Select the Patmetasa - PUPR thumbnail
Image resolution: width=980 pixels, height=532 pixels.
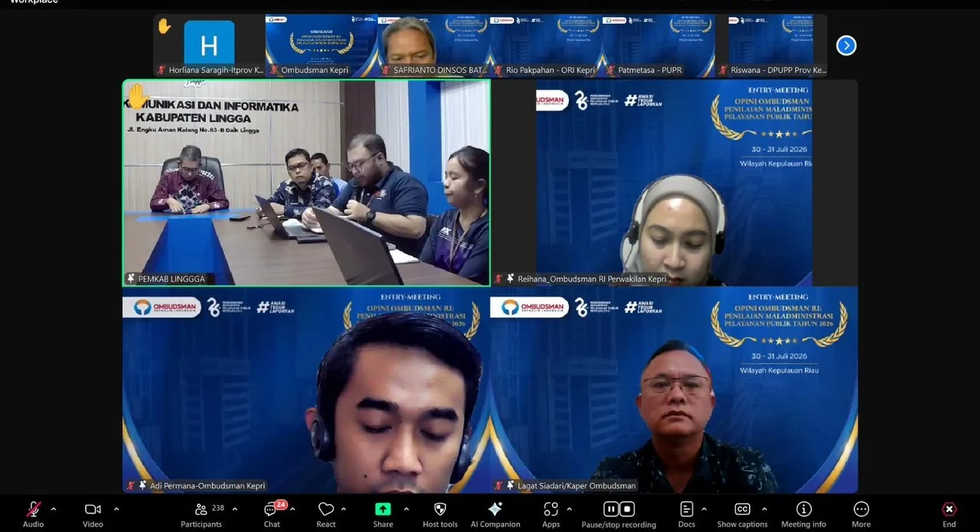659,45
